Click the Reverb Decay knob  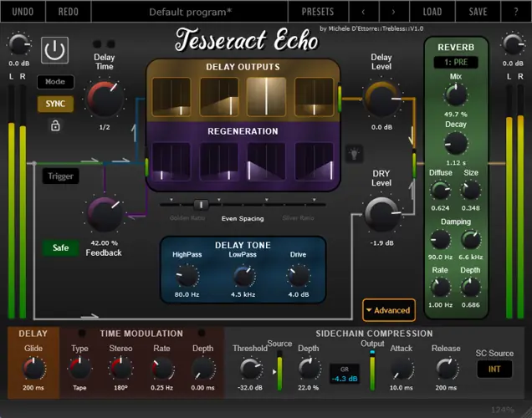pos(456,144)
